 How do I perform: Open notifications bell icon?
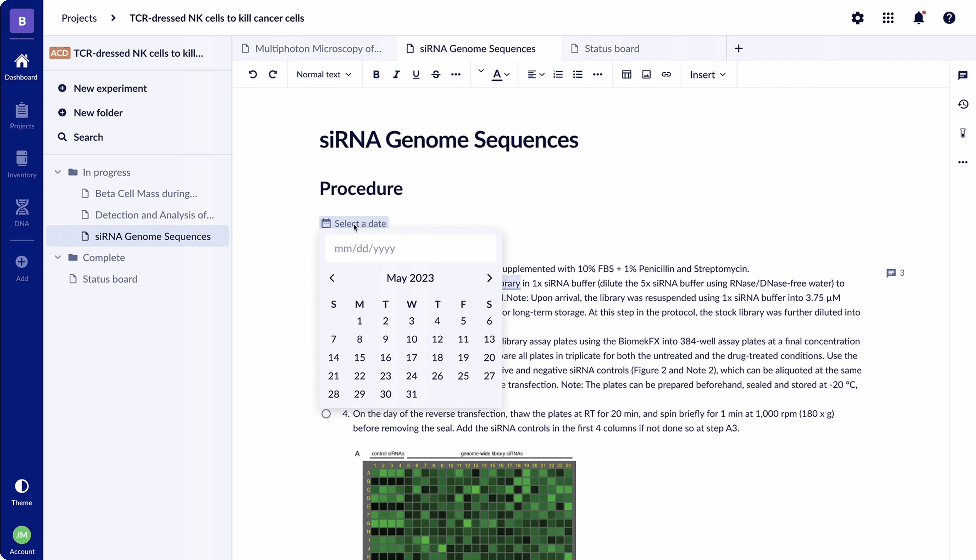(x=919, y=18)
